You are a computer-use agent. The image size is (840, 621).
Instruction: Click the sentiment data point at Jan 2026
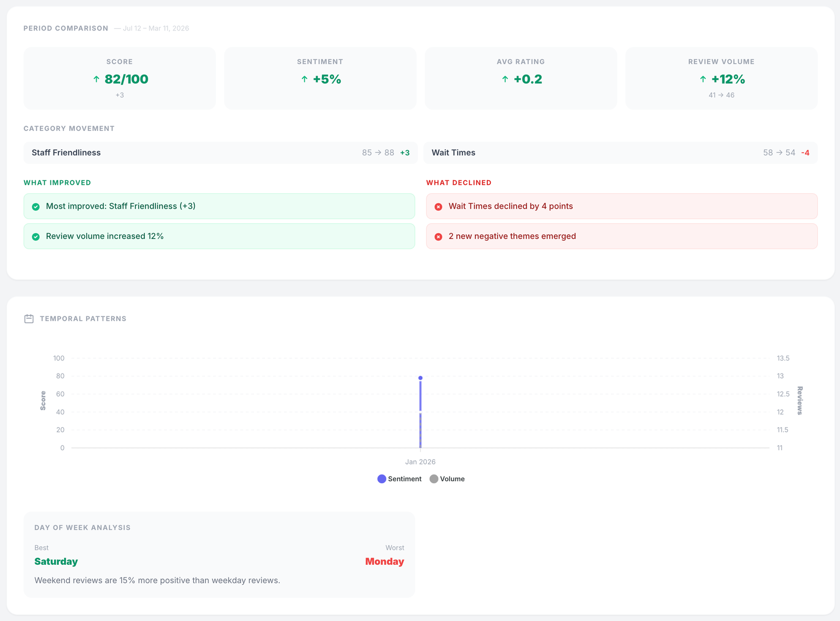[420, 377]
